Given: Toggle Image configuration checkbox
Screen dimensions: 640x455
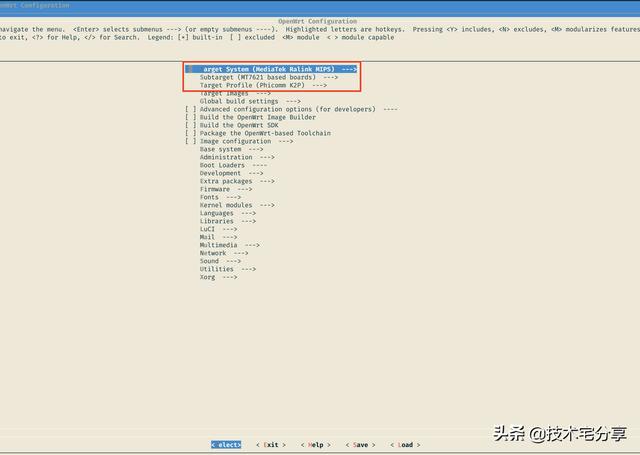Looking at the screenshot, I should pyautogui.click(x=190, y=141).
